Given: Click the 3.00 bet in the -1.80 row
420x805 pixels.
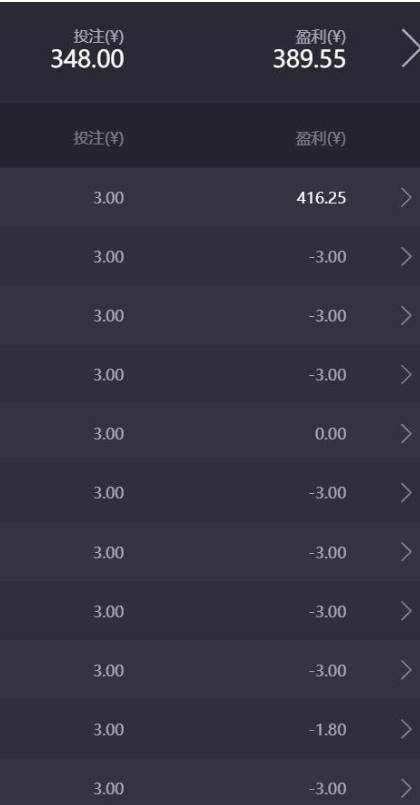Looking at the screenshot, I should [108, 730].
